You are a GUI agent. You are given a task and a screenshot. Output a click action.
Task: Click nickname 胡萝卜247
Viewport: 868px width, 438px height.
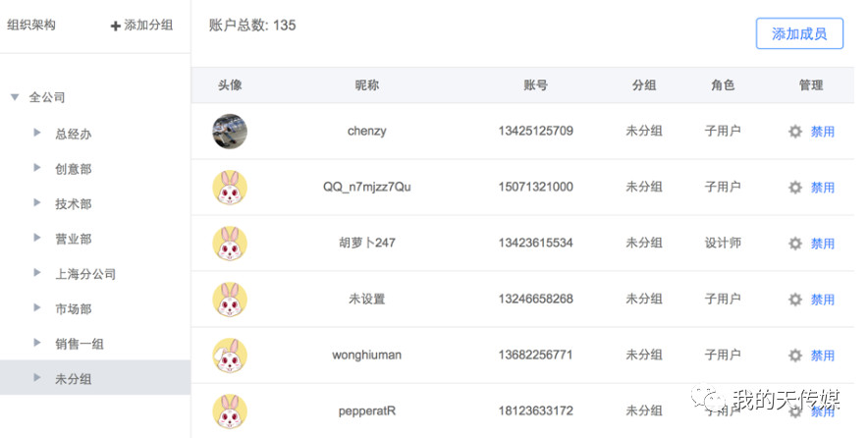coord(367,244)
